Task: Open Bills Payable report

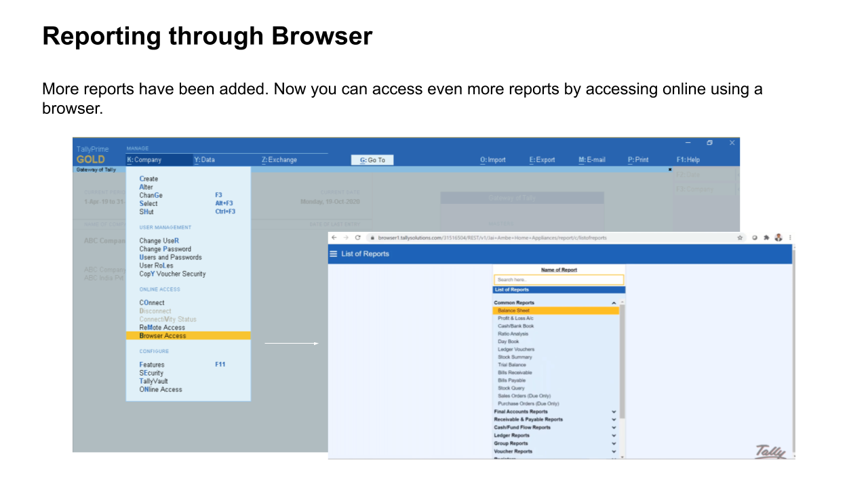Action: point(512,381)
